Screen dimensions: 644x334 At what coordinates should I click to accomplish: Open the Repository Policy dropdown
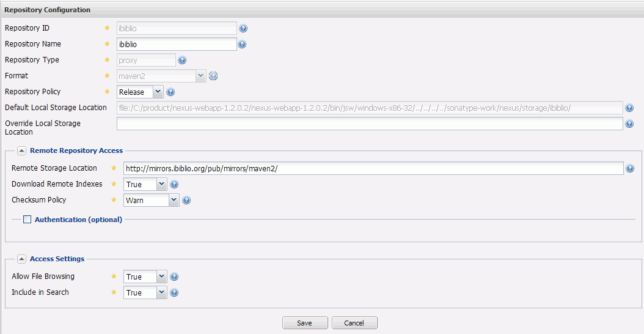[158, 92]
